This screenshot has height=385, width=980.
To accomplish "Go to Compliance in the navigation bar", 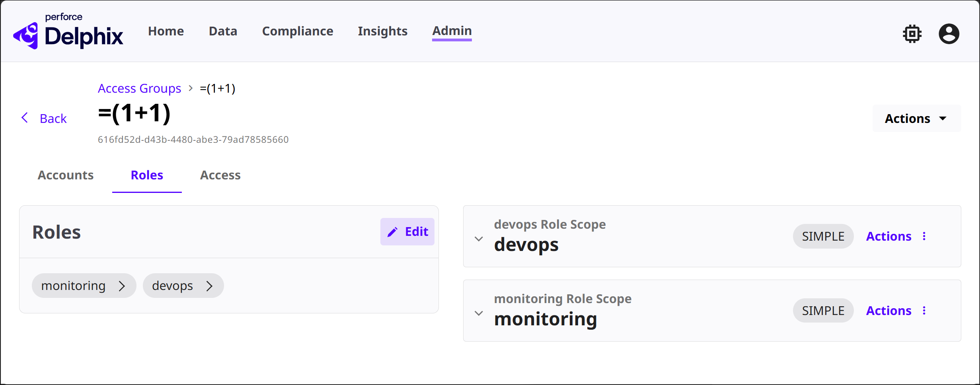I will (x=297, y=31).
